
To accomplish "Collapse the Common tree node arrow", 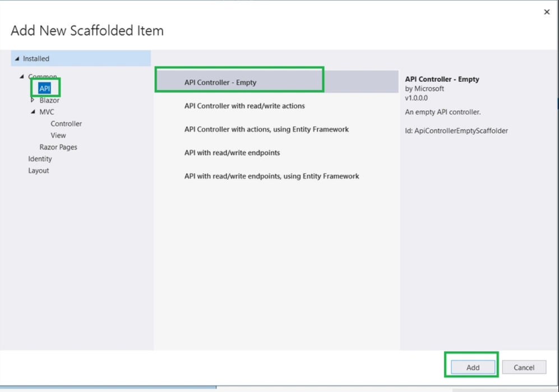I will pyautogui.click(x=22, y=77).
